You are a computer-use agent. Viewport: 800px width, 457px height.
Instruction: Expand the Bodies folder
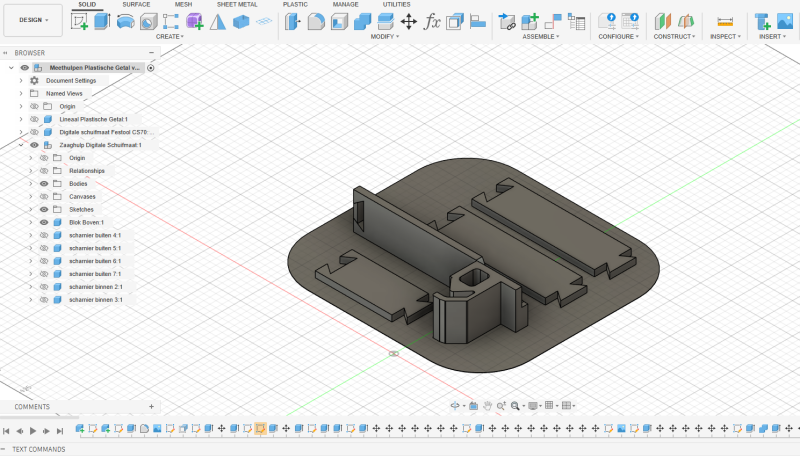[x=31, y=184]
